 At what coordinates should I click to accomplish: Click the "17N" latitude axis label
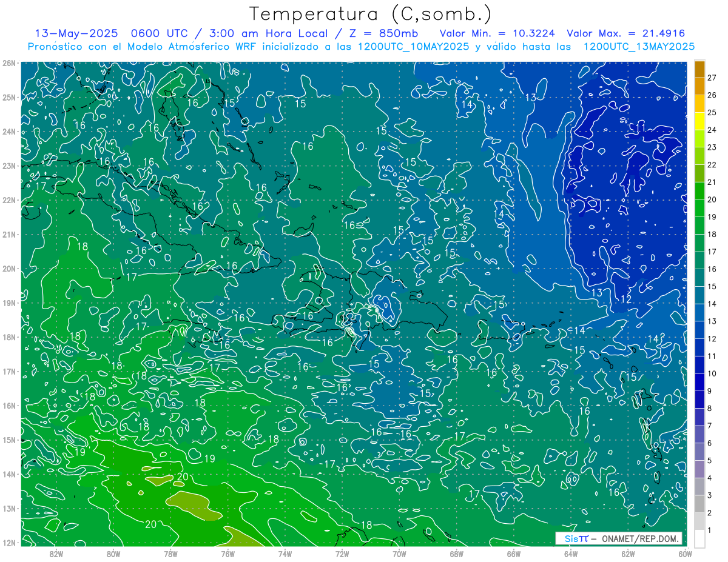[x=9, y=371]
